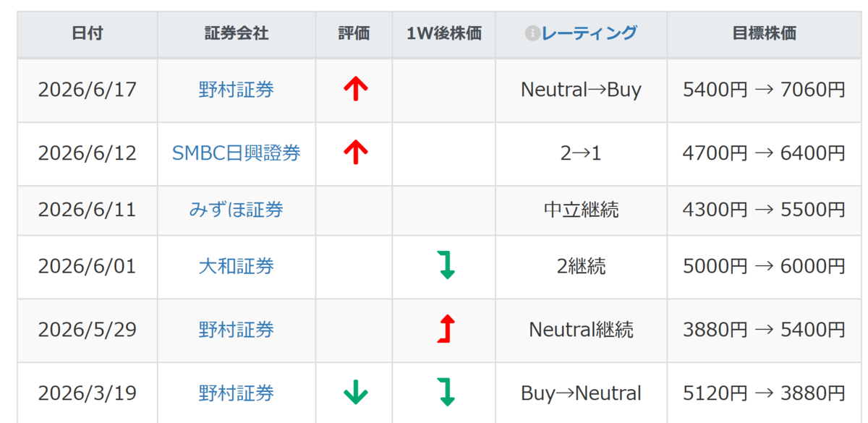
Task: Click green 評価 down arrow in 2026/3/19 row
Action: pyautogui.click(x=355, y=393)
